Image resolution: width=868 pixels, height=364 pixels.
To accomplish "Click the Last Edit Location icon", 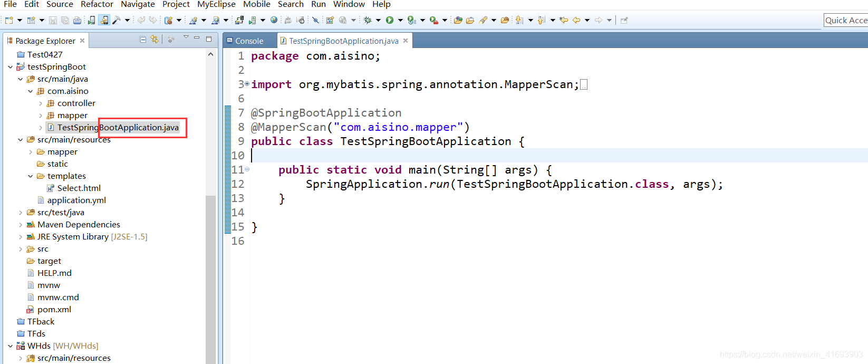I will [x=564, y=20].
